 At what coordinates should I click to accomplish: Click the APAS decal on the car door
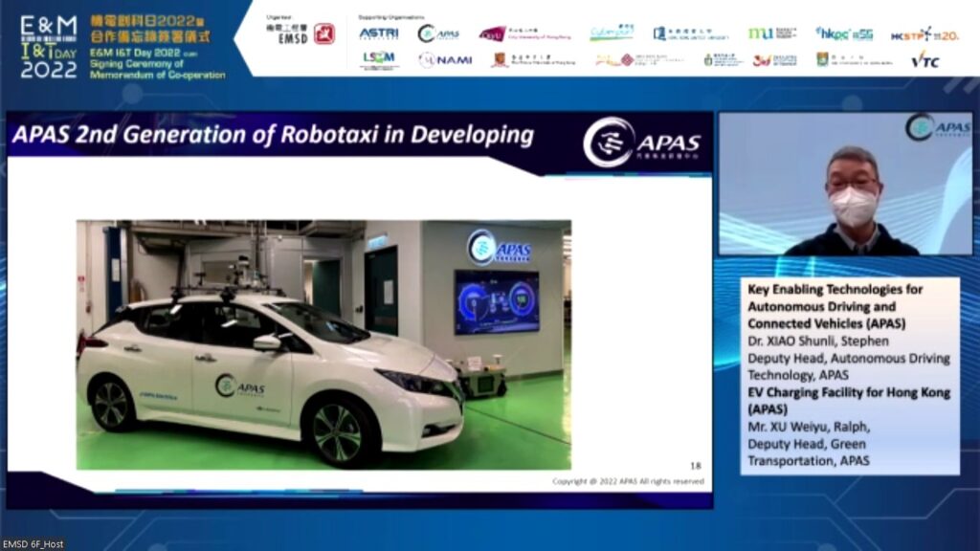[x=240, y=386]
